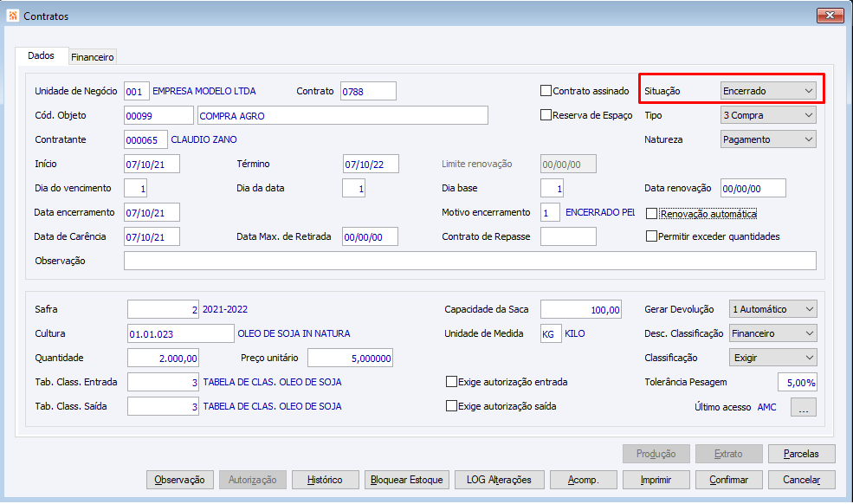Click the Cultura code field 01.01.023
Viewport: 853px width, 504px height.
pyautogui.click(x=181, y=333)
